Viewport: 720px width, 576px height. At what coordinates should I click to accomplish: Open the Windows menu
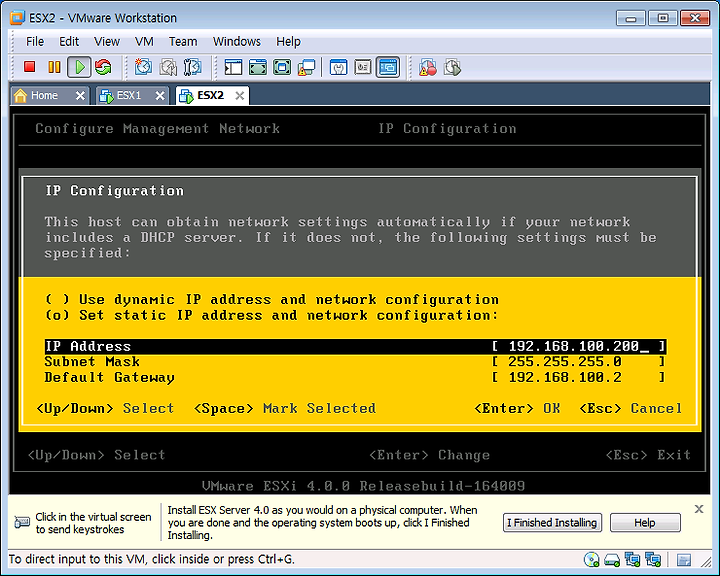click(x=236, y=41)
